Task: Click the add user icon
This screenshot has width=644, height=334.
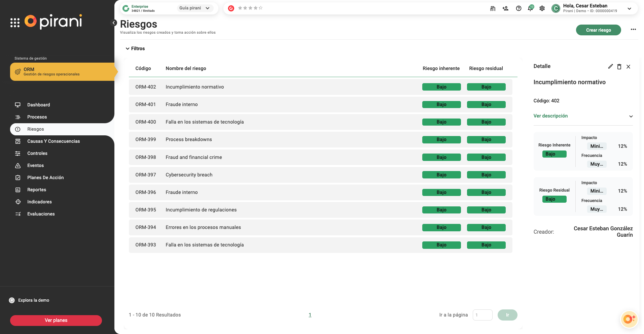Action: point(505,8)
